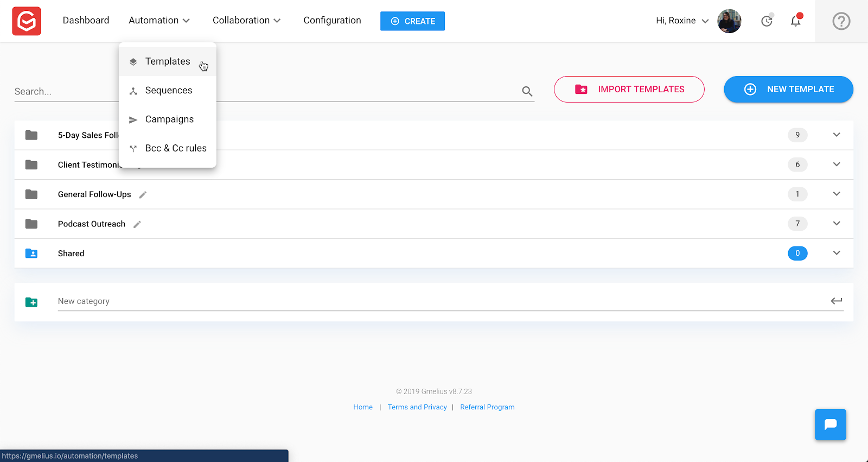868x462 pixels.
Task: Click the NEW TEMPLATE button
Action: pyautogui.click(x=788, y=89)
